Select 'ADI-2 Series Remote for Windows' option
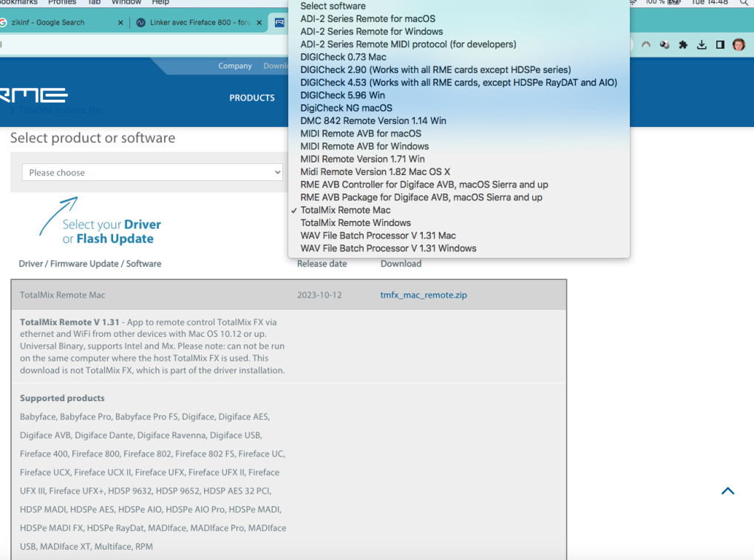The height and width of the screenshot is (560, 754). pyautogui.click(x=372, y=32)
